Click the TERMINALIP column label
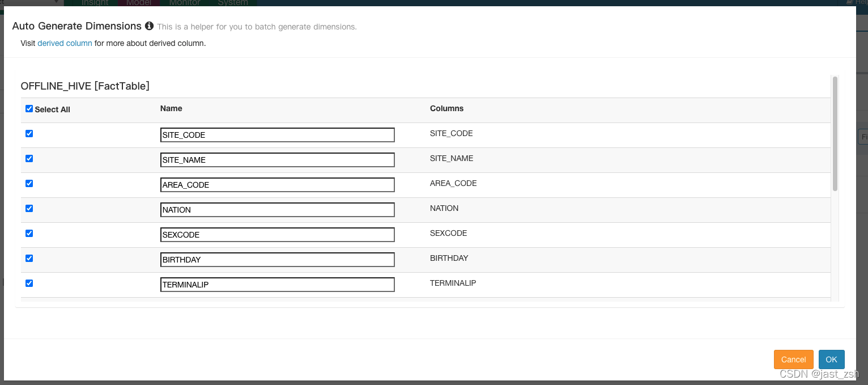Image resolution: width=868 pixels, height=385 pixels. pos(453,283)
